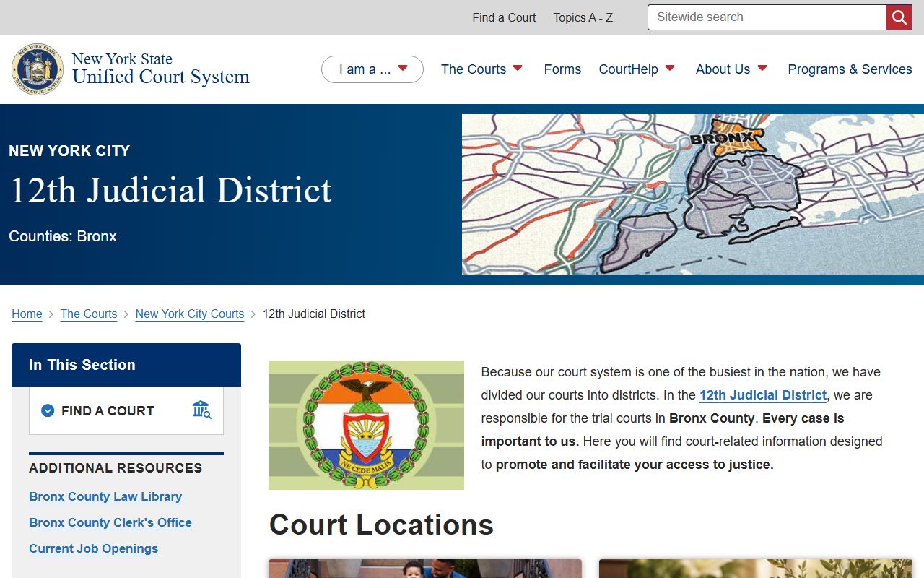Click the Bronx County flag image
The height and width of the screenshot is (578, 924).
pyautogui.click(x=366, y=425)
